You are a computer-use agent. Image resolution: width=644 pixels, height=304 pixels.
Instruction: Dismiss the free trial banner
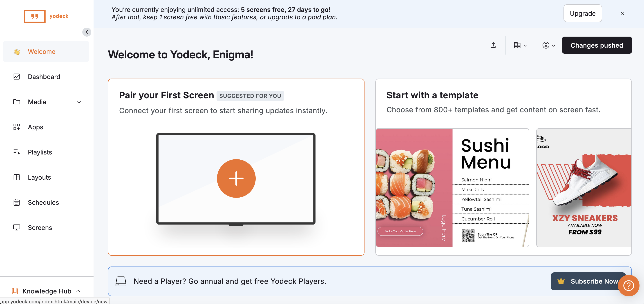point(622,13)
